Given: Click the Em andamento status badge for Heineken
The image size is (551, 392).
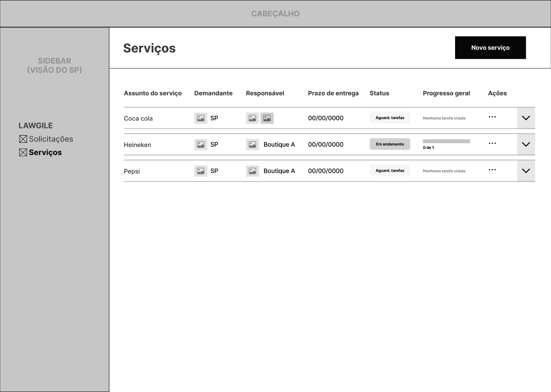Looking at the screenshot, I should (390, 144).
